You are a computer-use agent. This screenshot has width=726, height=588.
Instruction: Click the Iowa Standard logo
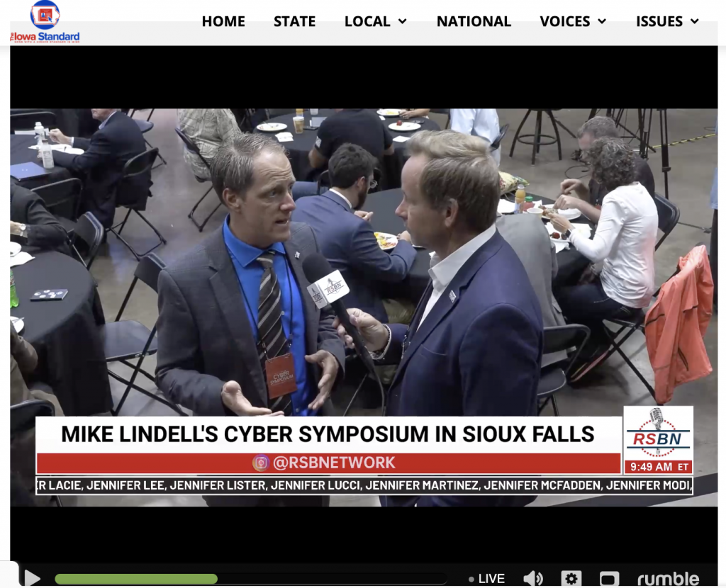(x=45, y=22)
